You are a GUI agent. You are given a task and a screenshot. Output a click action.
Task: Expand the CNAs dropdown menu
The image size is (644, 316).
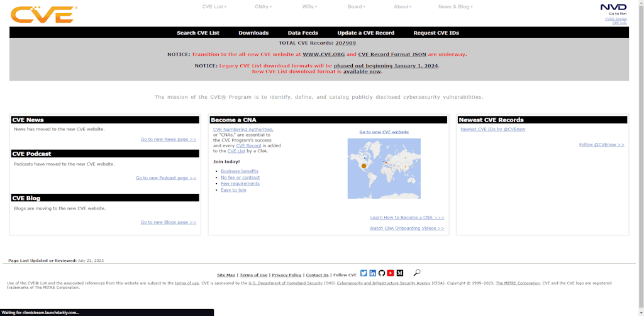click(264, 6)
